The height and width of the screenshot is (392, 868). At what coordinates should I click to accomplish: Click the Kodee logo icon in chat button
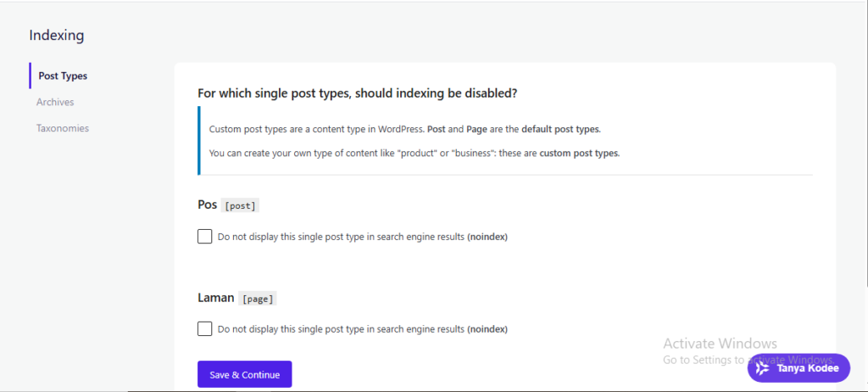click(764, 369)
